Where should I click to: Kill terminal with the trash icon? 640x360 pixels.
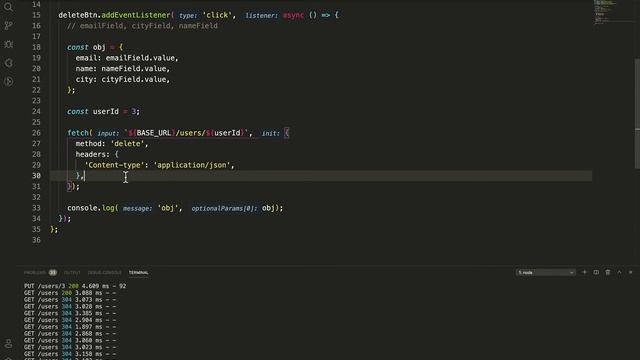coord(608,272)
